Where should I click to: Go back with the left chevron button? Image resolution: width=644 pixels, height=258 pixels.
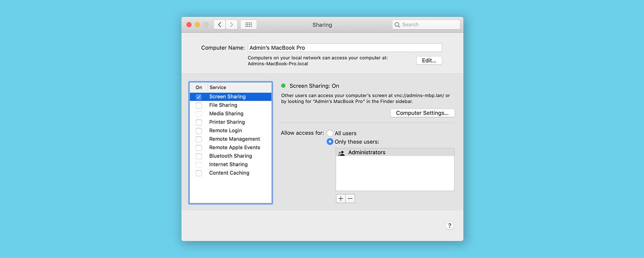220,25
